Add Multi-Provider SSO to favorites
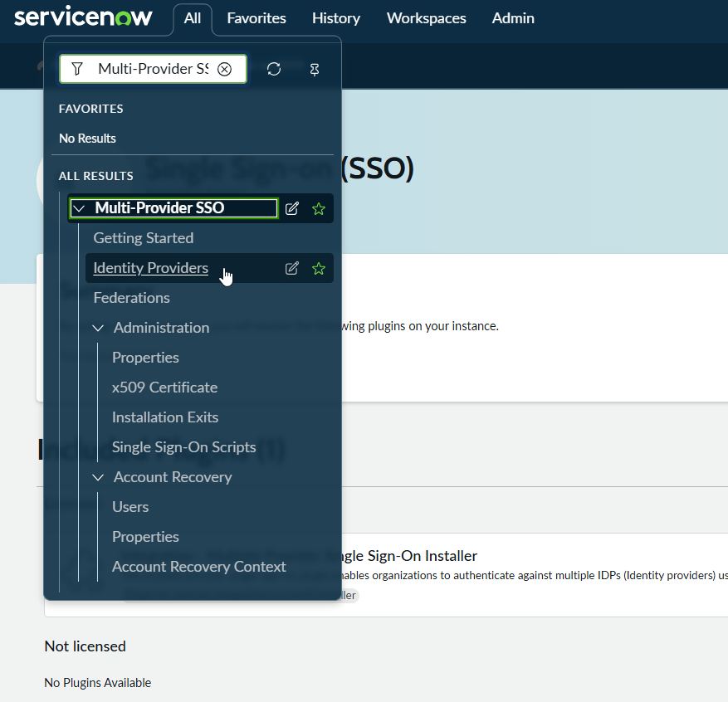728x702 pixels. click(x=319, y=208)
